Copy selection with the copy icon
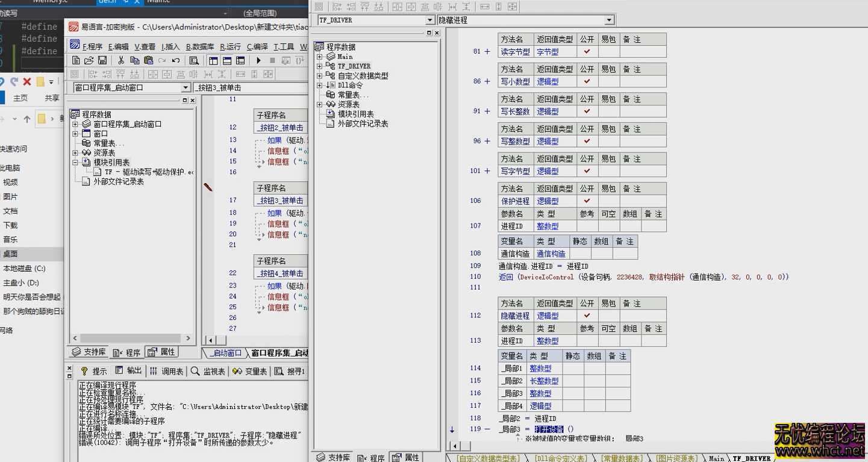Image resolution: width=868 pixels, height=462 pixels. (x=135, y=60)
